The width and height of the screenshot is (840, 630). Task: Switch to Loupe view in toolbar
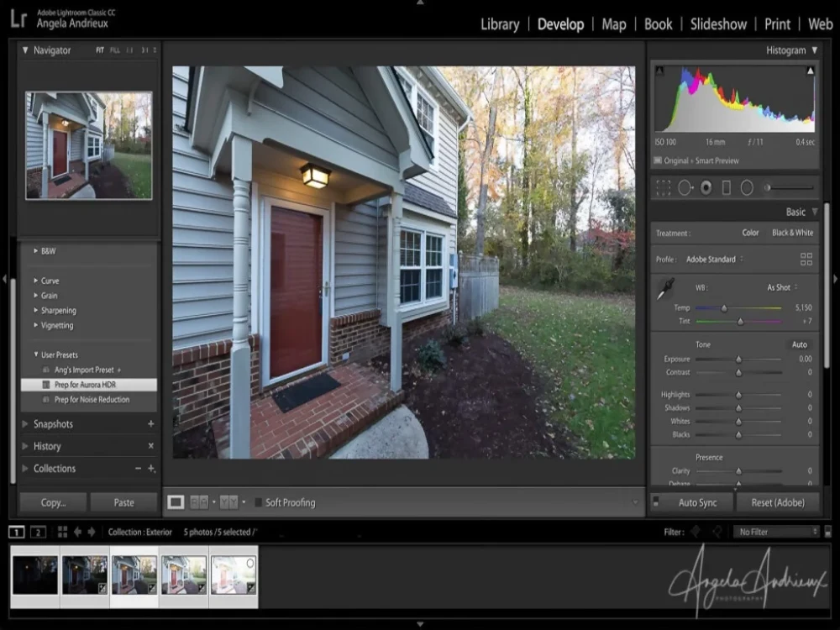tap(176, 502)
